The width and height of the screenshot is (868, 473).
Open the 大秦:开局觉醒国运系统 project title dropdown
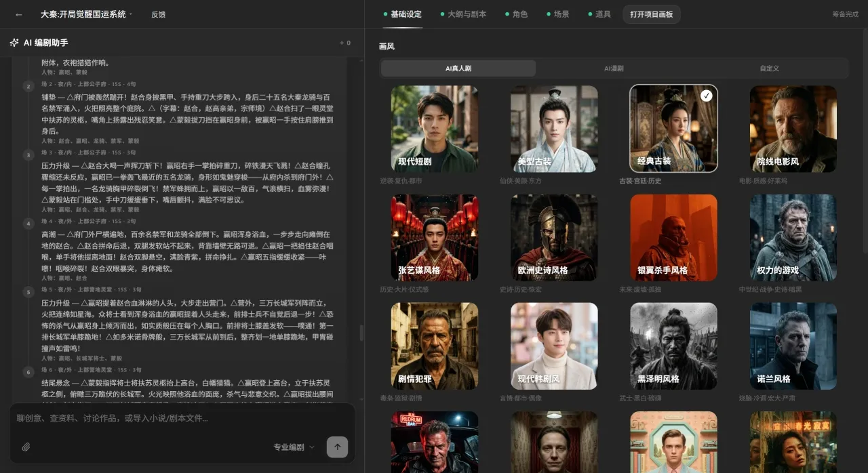[87, 14]
